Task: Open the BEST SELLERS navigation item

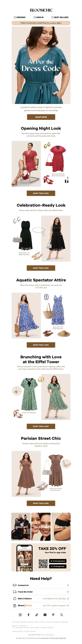Action: click(x=60, y=17)
